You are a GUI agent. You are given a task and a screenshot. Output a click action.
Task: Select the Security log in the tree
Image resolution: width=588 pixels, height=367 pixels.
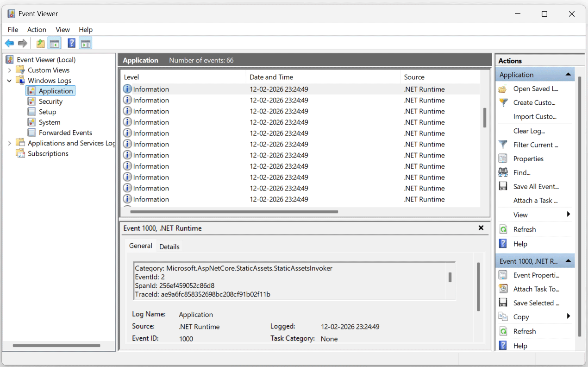[50, 101]
